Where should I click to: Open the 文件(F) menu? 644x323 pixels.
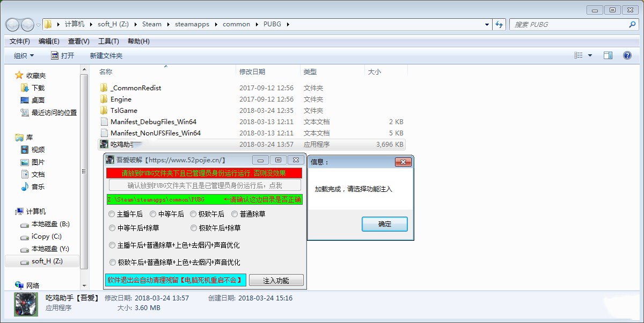[x=20, y=41]
